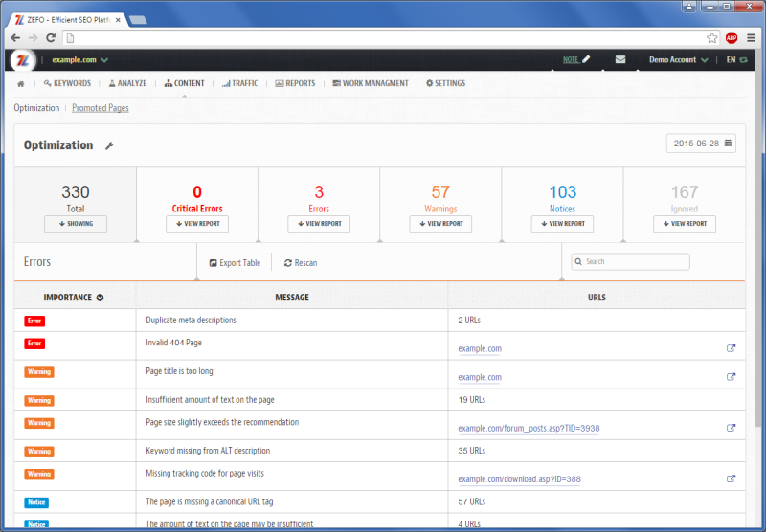Screen dimensions: 766x532
Task: Click the ZEFO logo icon
Action: coord(23,60)
